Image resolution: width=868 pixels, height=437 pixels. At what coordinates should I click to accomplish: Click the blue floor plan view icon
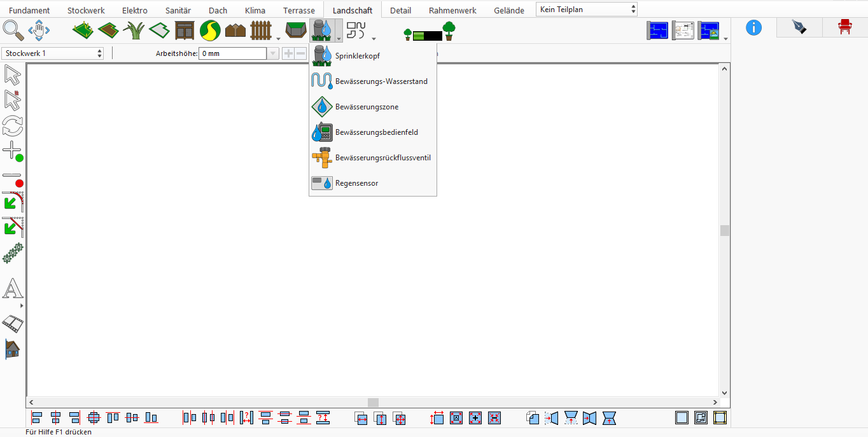coord(657,31)
